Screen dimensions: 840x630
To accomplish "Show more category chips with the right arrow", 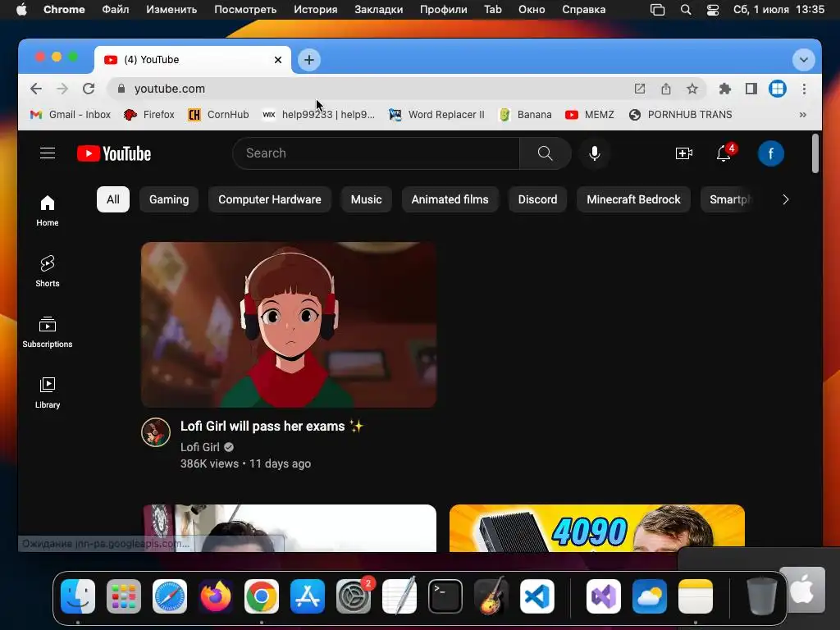I will (785, 200).
